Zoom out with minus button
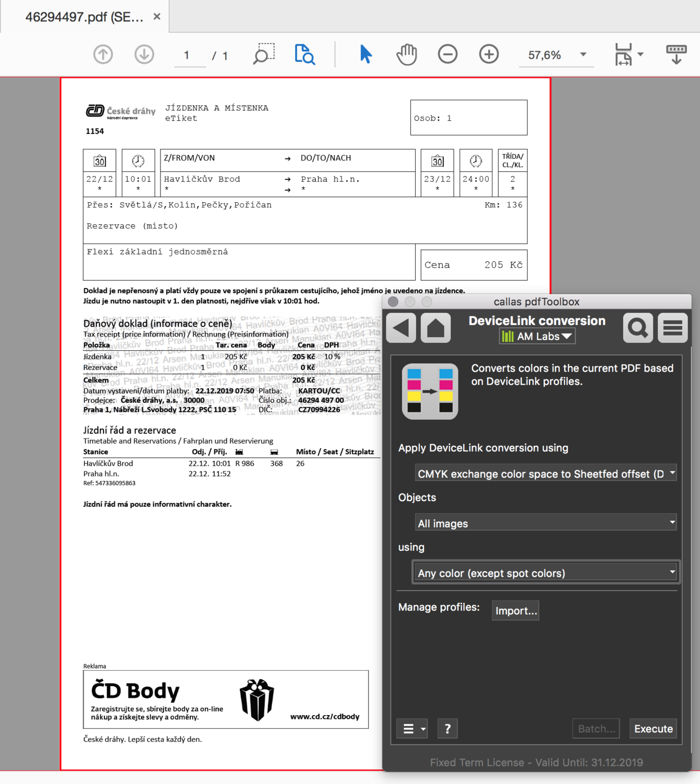The width and height of the screenshot is (700, 784). pos(447,54)
